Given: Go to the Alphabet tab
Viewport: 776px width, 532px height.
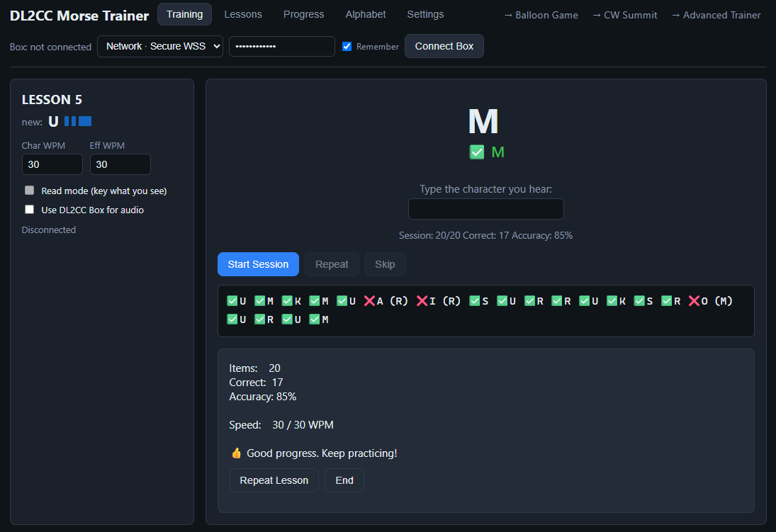Looking at the screenshot, I should click(365, 14).
